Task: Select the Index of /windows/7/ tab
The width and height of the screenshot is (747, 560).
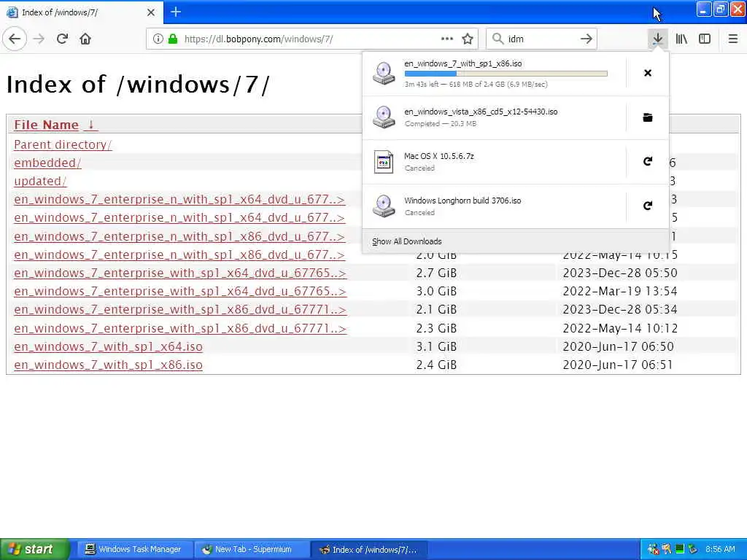Action: pos(82,12)
